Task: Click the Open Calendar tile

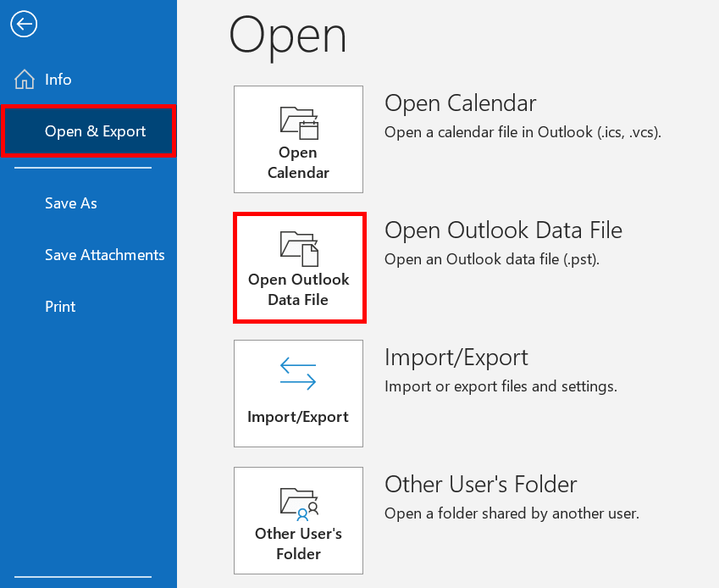Action: 298,139
